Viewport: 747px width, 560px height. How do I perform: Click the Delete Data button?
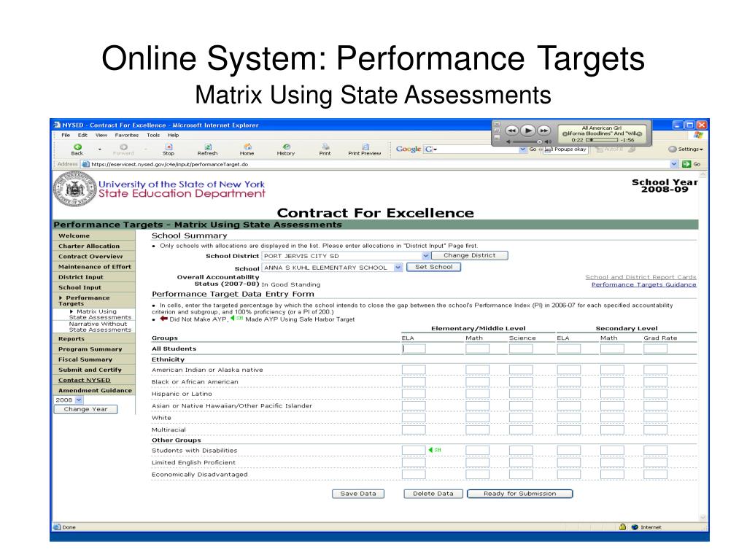[x=433, y=494]
